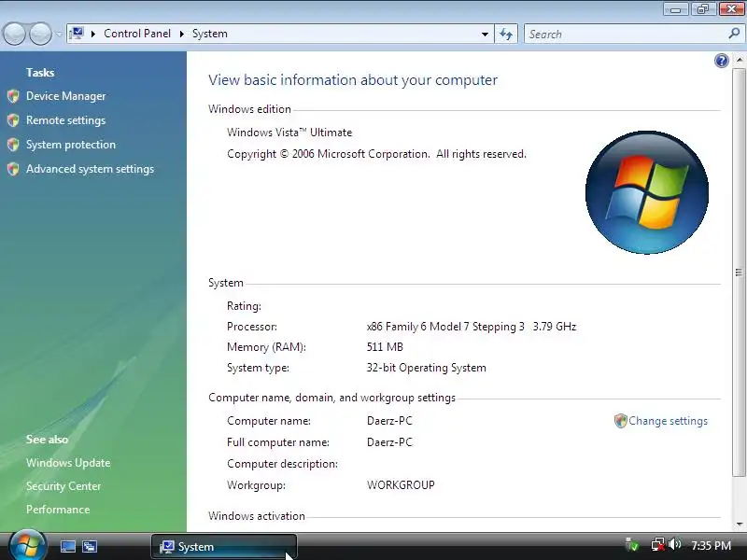Click the scrollbar down arrow
Image resolution: width=747 pixels, height=560 pixels.
tap(739, 525)
